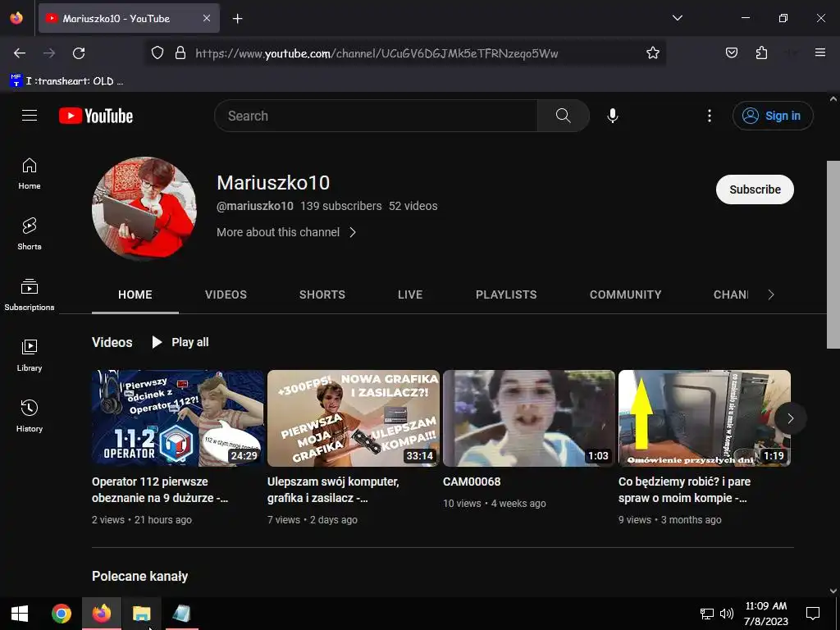
Task: Open the Co będziemy robić video thumbnail
Action: pyautogui.click(x=705, y=418)
